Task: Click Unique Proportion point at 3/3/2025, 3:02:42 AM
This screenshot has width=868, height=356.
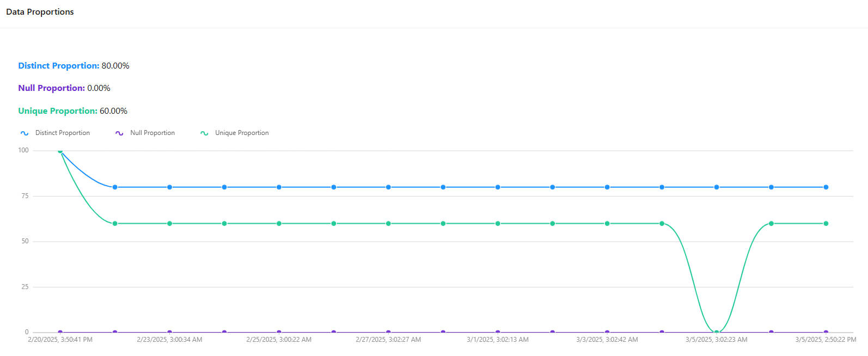Action: tap(607, 224)
